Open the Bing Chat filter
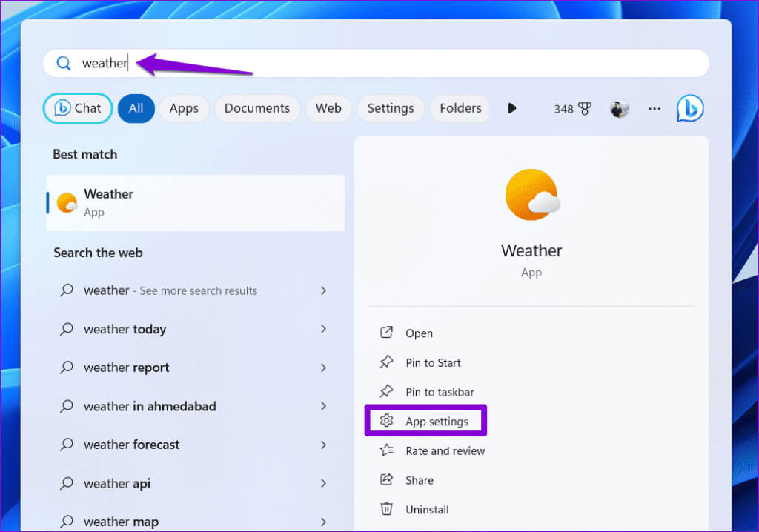 point(78,108)
